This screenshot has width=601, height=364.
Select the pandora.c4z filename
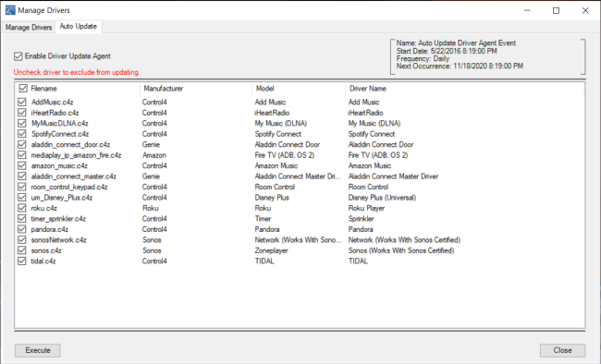click(50, 229)
